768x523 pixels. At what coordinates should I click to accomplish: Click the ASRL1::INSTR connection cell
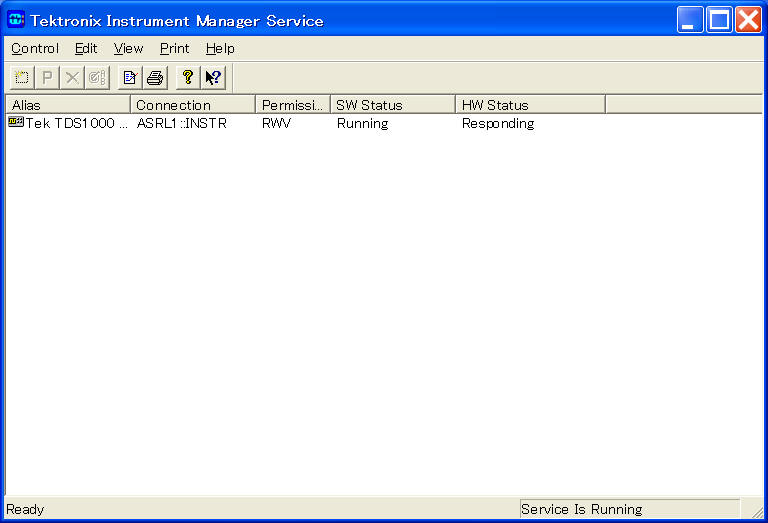tap(182, 123)
